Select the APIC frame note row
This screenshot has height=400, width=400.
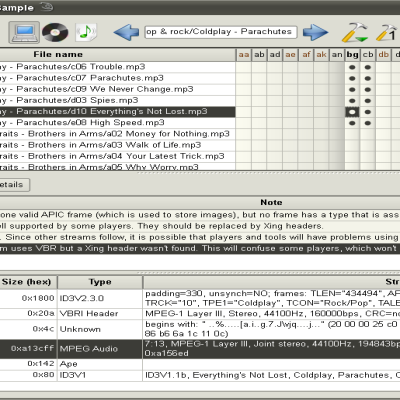[x=200, y=215]
